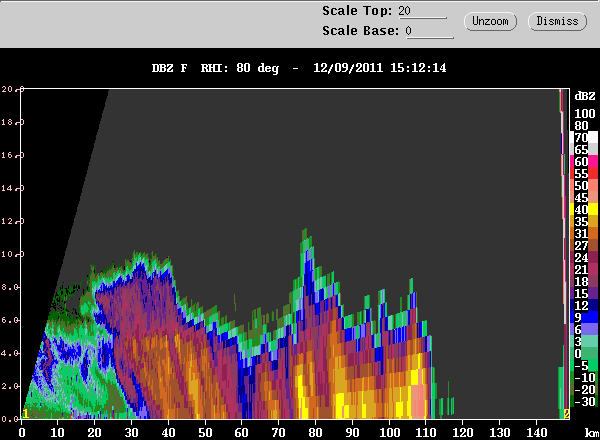
Task: Click the 40 dBZ yellow color swatch
Action: click(x=580, y=209)
